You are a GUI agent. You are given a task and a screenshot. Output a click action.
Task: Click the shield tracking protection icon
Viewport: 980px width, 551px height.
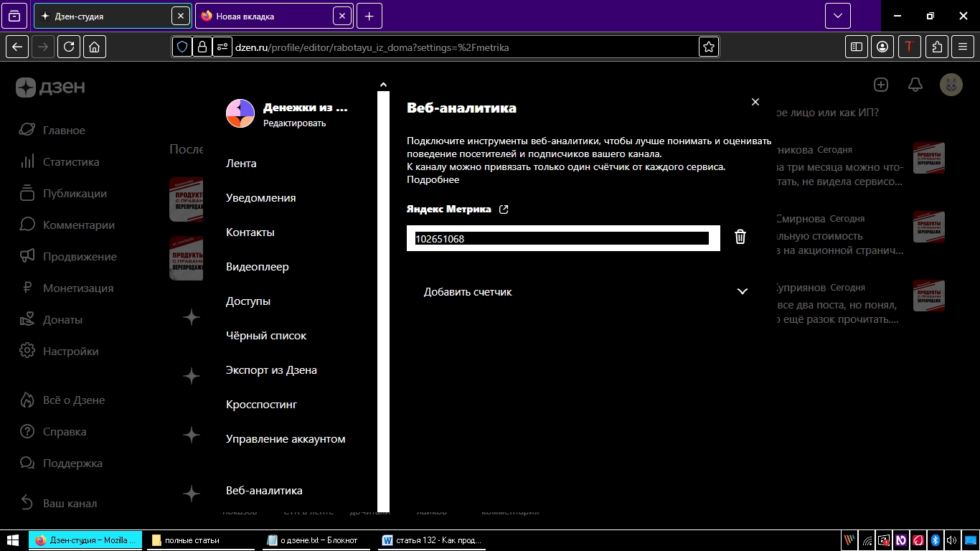tap(182, 47)
